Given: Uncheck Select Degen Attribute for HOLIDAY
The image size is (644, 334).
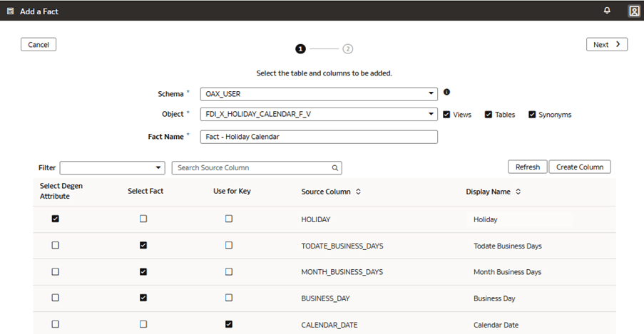Looking at the screenshot, I should click(x=56, y=219).
